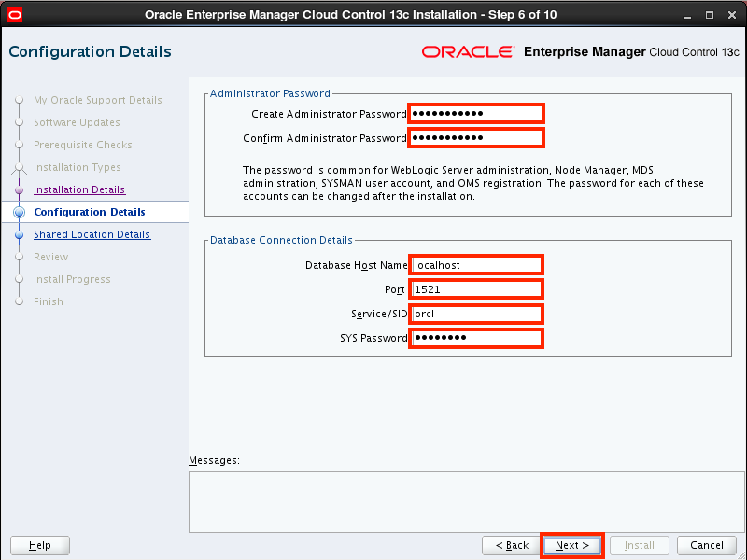Jump to Shared Location Details step

(x=92, y=234)
